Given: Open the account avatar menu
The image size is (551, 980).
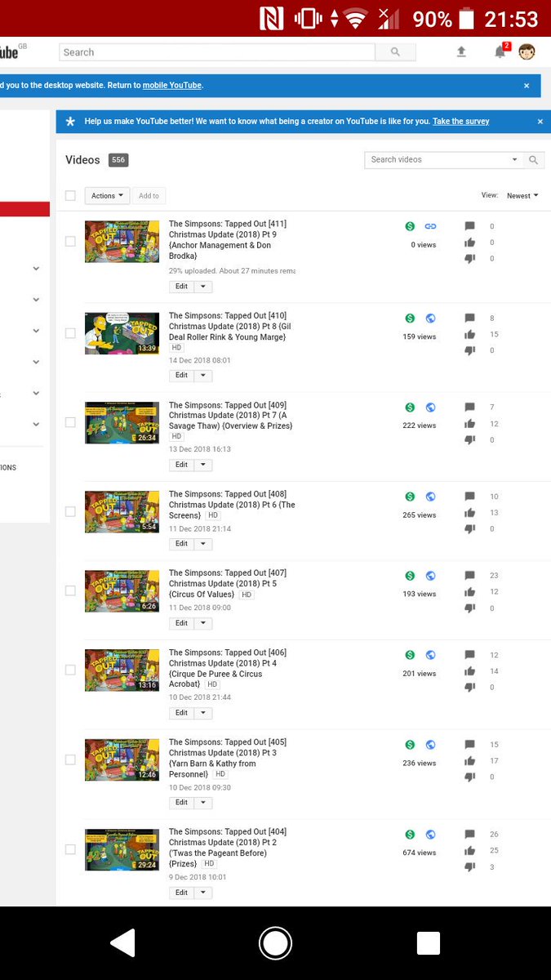Looking at the screenshot, I should click(527, 51).
